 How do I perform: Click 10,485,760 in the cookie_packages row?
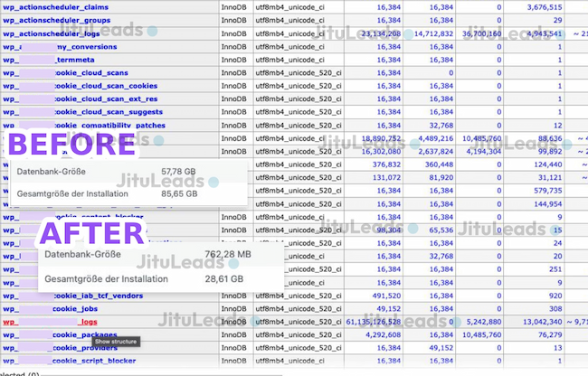[x=482, y=334]
